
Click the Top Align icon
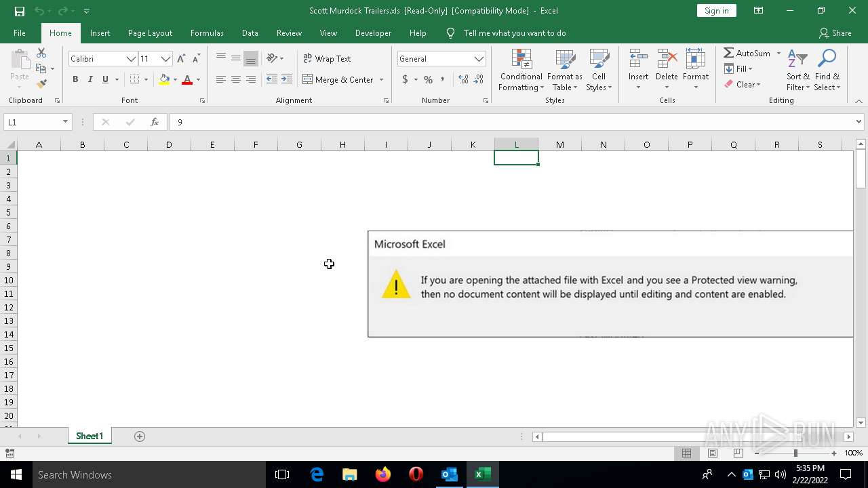tap(221, 59)
